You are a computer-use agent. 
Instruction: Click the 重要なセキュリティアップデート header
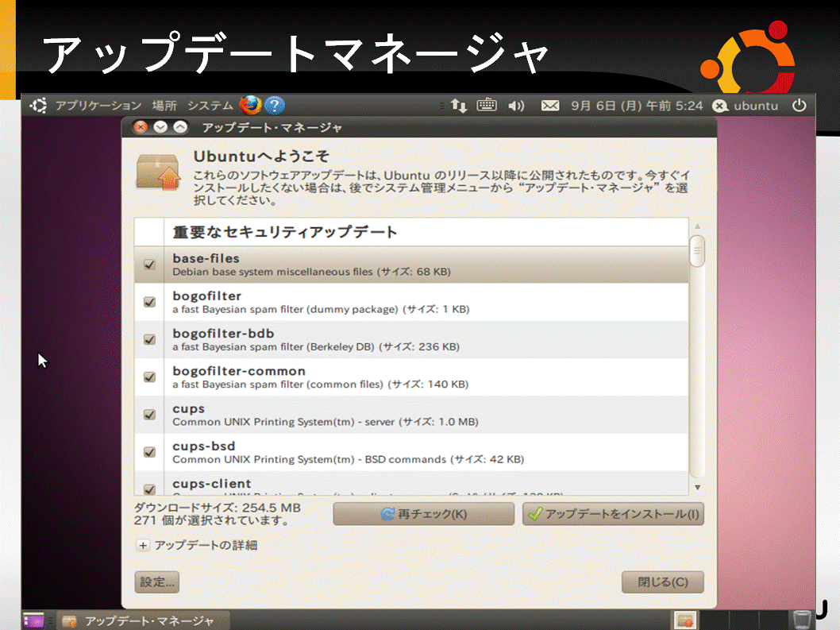(x=285, y=232)
